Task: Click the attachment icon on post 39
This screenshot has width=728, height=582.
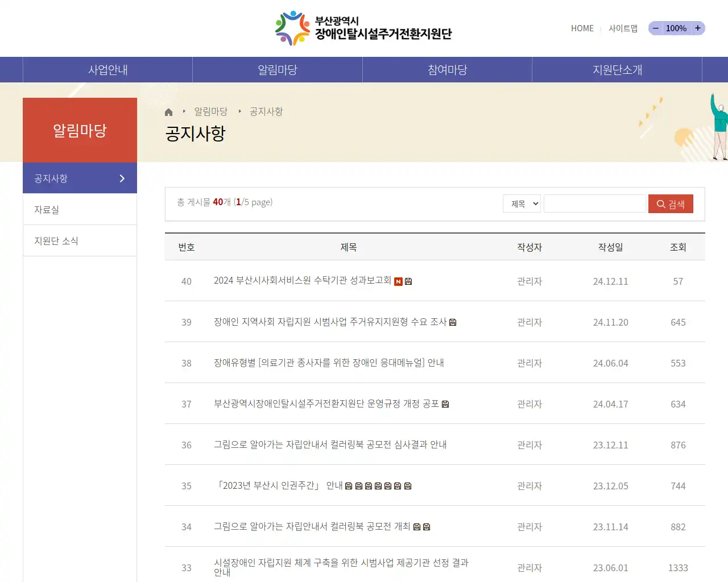Action: pos(453,322)
